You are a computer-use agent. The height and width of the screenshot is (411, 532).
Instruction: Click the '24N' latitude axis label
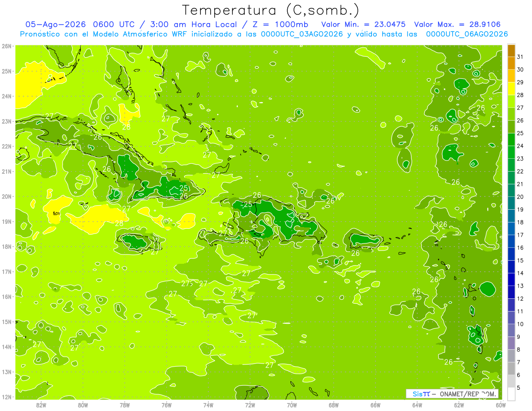point(6,96)
